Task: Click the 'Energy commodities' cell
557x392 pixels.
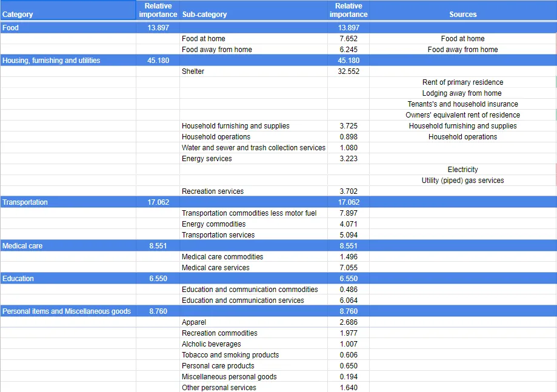Action: (x=253, y=224)
